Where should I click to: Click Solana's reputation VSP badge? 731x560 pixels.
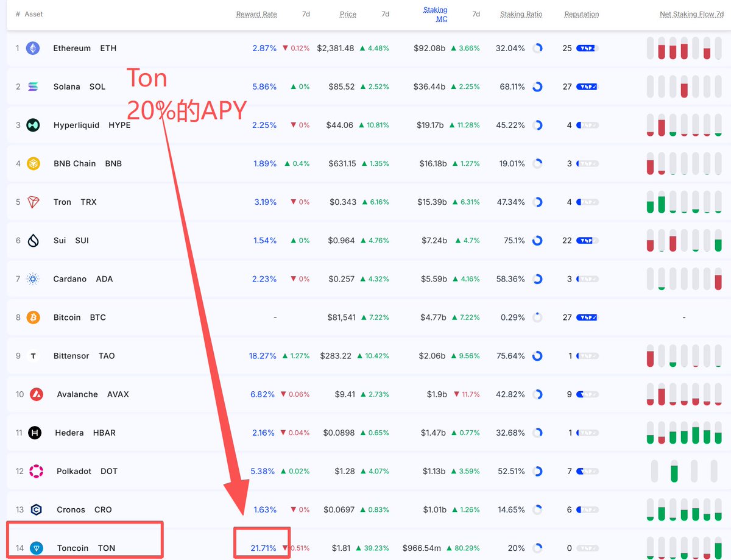[x=587, y=87]
